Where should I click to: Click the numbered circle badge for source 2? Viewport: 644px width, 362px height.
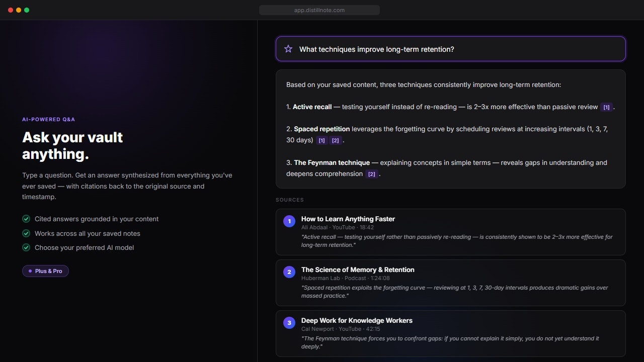(x=289, y=272)
